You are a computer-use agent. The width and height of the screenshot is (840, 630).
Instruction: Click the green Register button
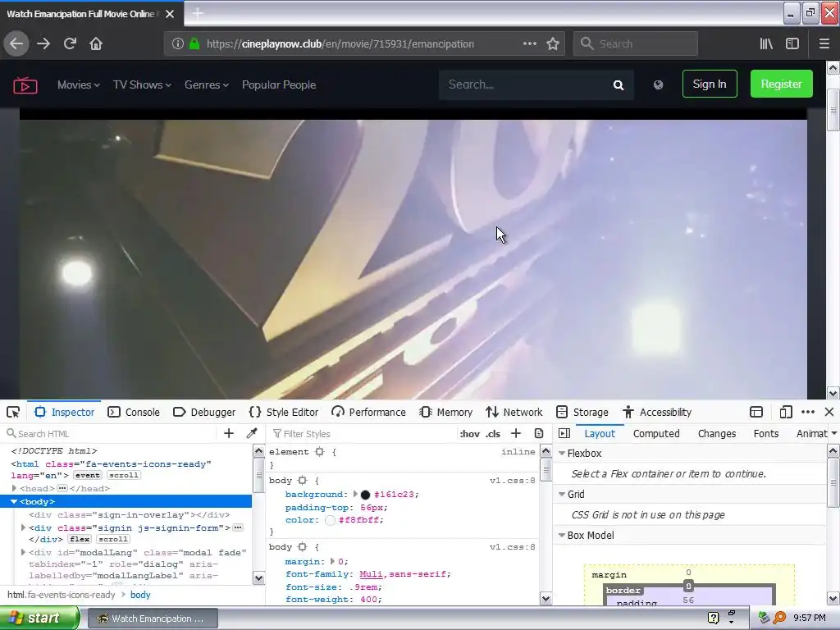(781, 84)
